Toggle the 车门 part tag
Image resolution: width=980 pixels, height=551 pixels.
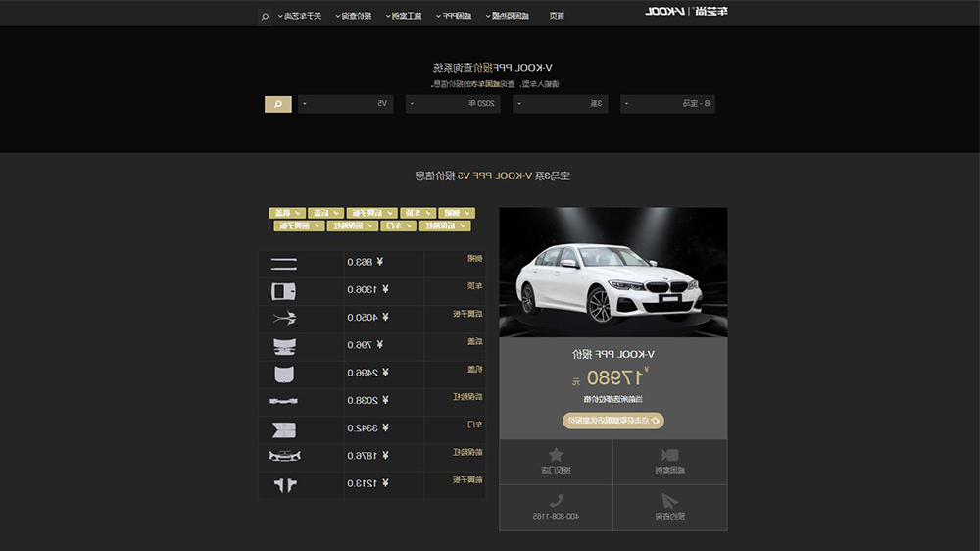click(398, 225)
